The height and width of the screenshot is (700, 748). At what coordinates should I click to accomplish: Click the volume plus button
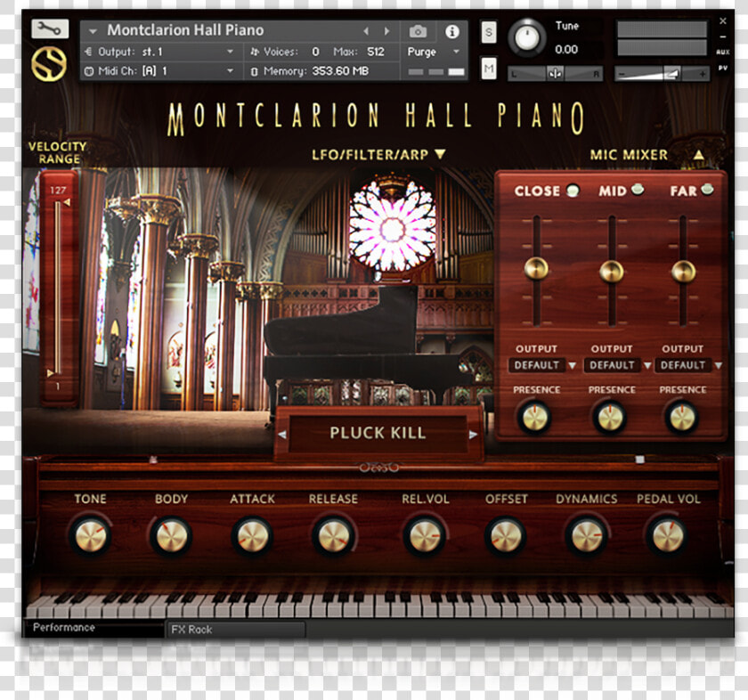[x=703, y=74]
